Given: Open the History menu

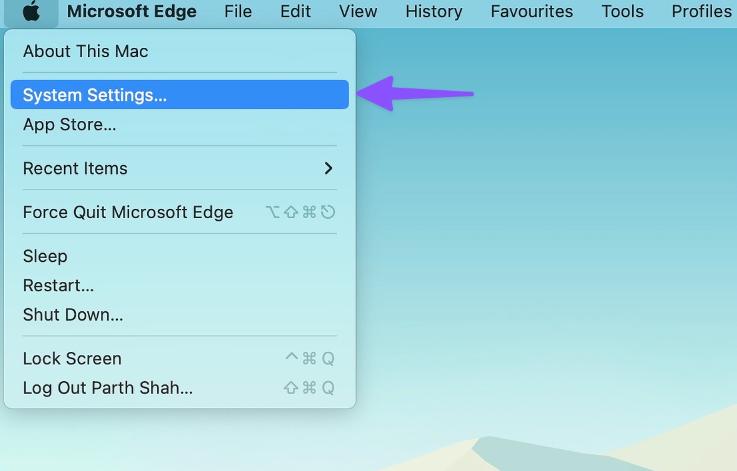Looking at the screenshot, I should coord(434,11).
